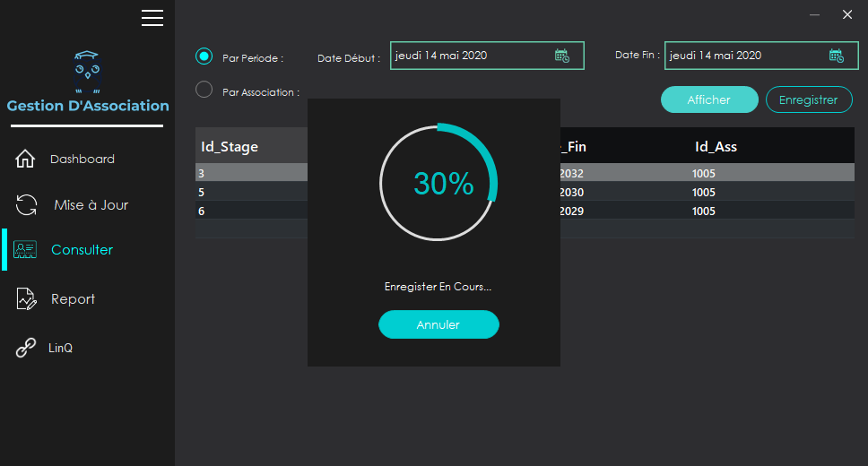This screenshot has height=466, width=868.
Task: Select the Par Association radio button
Action: coord(204,90)
